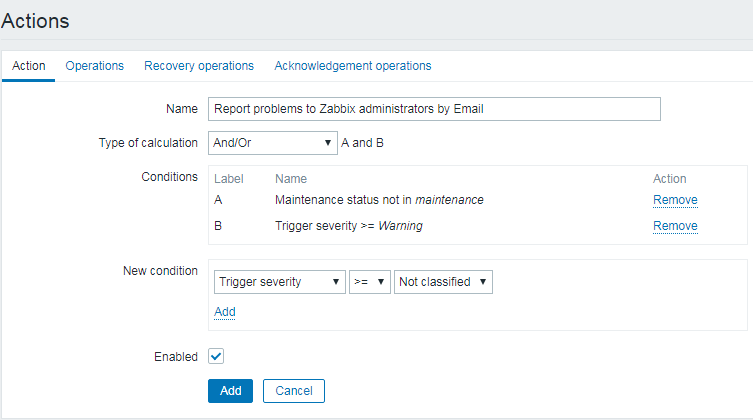Open the Trigger severity condition type dropdown
Viewport: 753px width, 420px height.
(x=279, y=282)
